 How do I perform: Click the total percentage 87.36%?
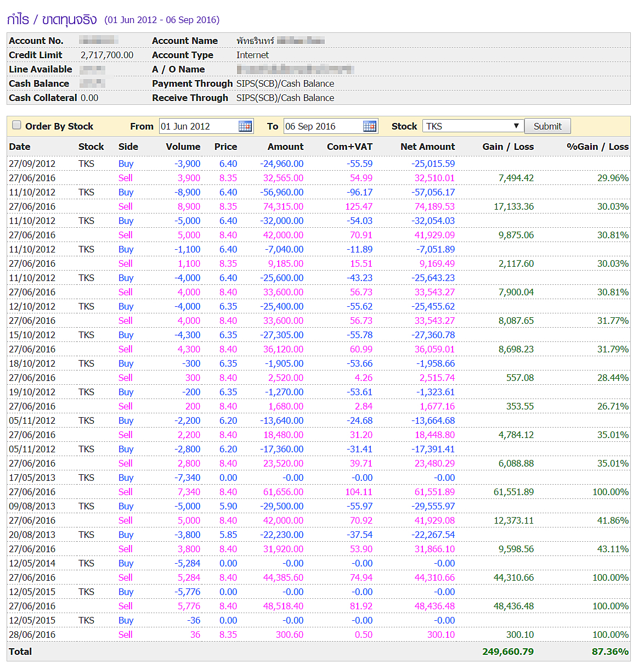tap(610, 652)
